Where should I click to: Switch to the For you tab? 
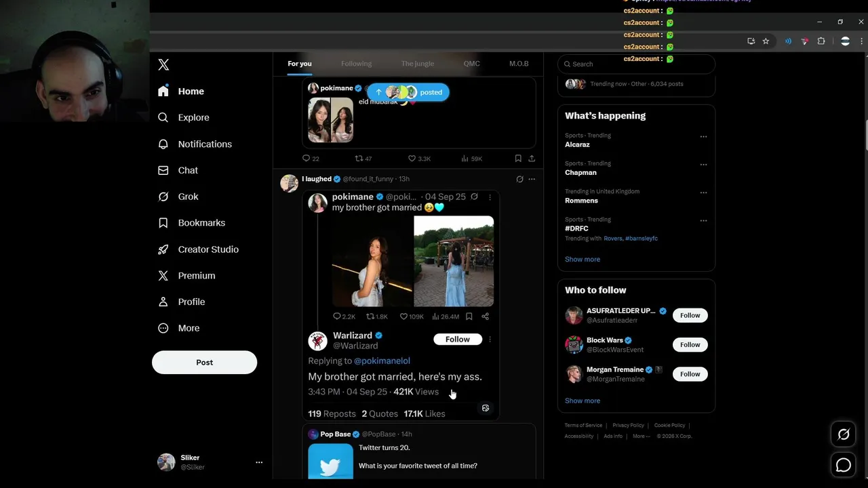299,64
